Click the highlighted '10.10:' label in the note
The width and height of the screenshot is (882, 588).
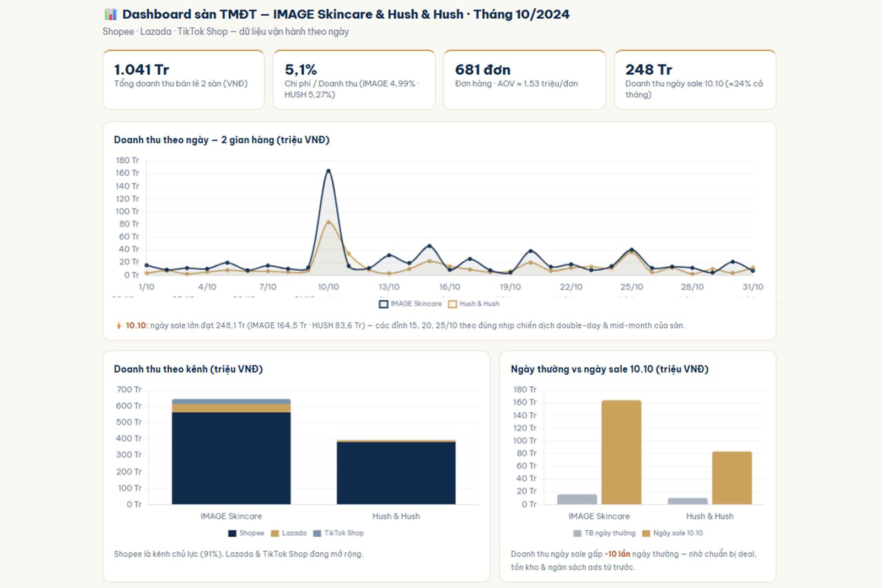pyautogui.click(x=137, y=326)
